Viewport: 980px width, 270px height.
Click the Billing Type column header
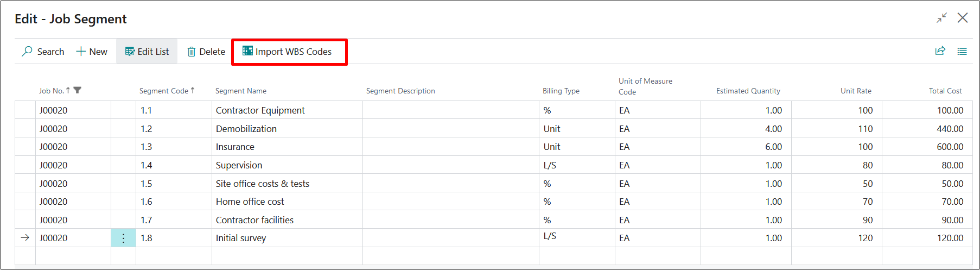pyautogui.click(x=561, y=91)
